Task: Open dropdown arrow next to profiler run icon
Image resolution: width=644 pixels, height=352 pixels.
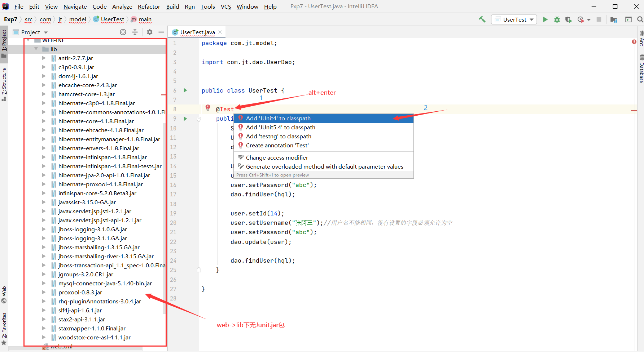Action: (589, 20)
